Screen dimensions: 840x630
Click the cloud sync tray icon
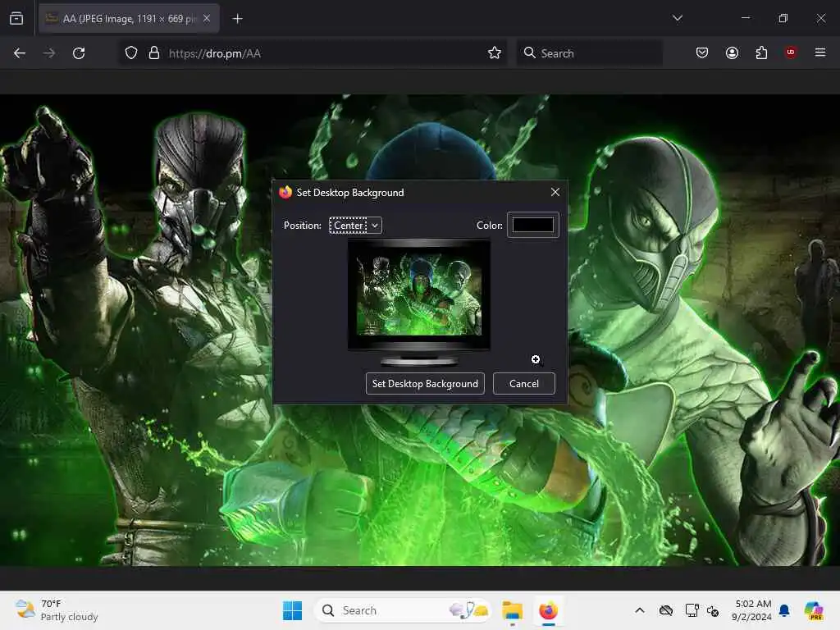(666, 610)
